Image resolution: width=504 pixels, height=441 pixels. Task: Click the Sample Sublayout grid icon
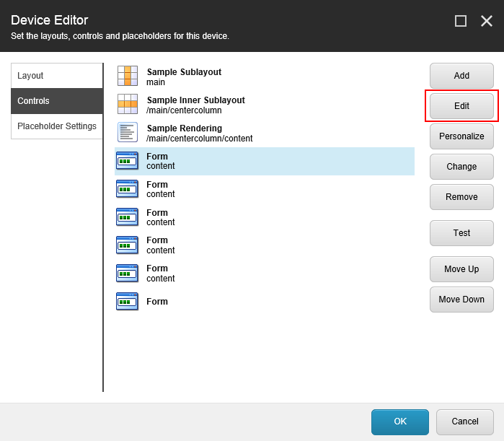click(x=128, y=77)
